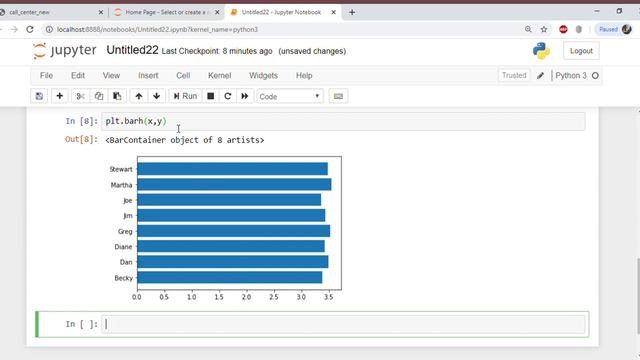Click the Jupyter logo
The width and height of the screenshot is (640, 360).
[64, 51]
